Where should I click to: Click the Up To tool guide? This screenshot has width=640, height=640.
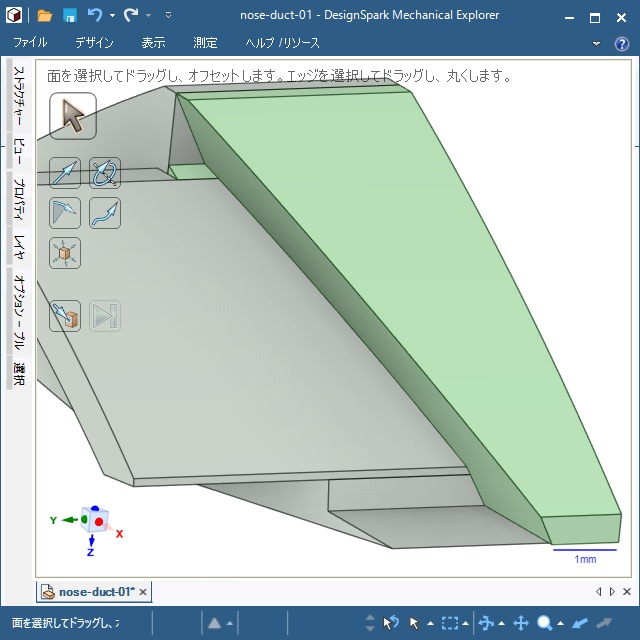click(65, 317)
